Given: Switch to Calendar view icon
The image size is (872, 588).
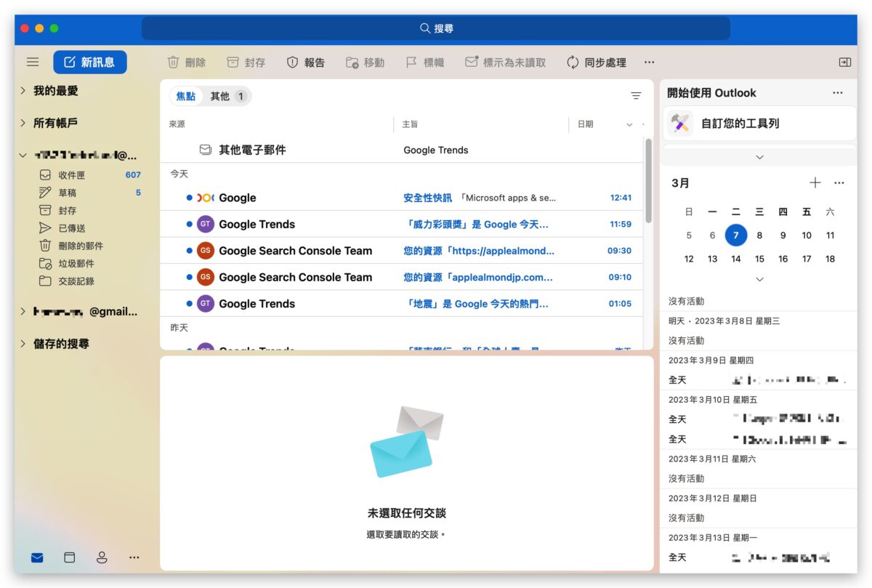Looking at the screenshot, I should click(x=70, y=557).
